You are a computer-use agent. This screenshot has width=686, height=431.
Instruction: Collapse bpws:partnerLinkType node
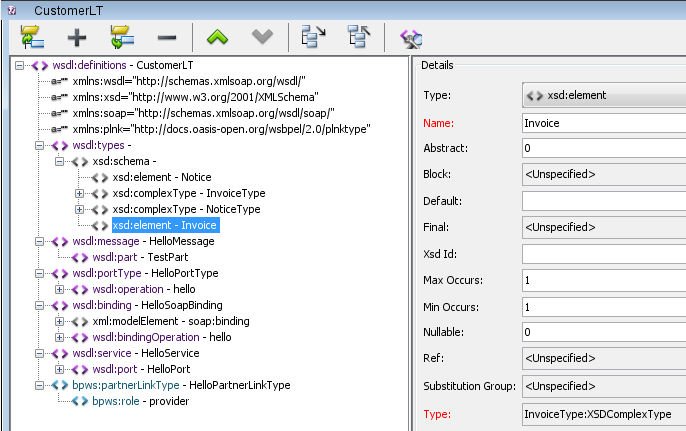pos(39,385)
